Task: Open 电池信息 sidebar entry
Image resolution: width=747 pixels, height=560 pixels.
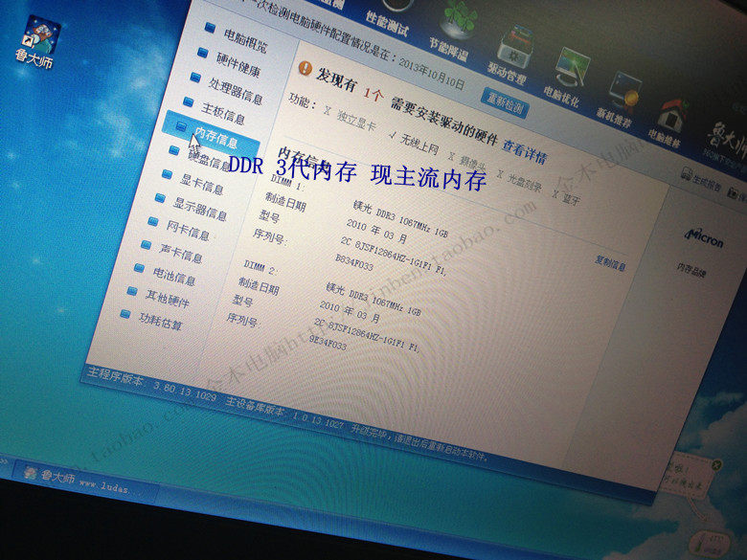Action: click(x=174, y=276)
